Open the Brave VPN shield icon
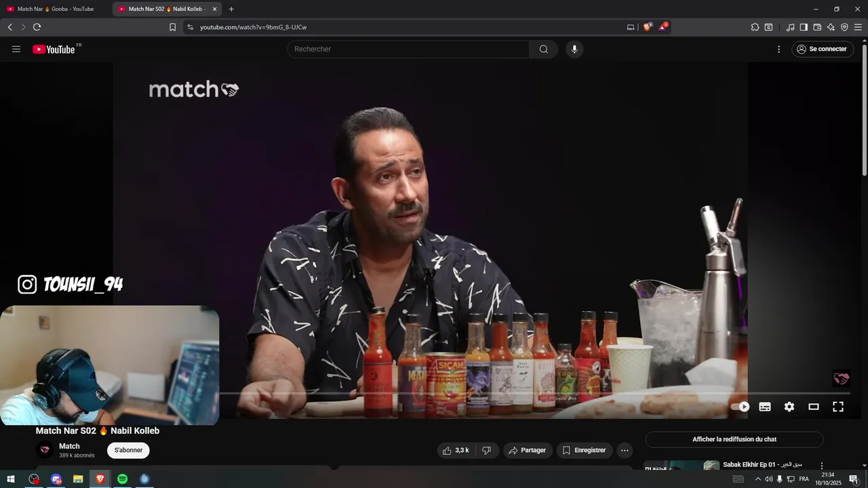The width and height of the screenshot is (868, 488). tap(844, 27)
